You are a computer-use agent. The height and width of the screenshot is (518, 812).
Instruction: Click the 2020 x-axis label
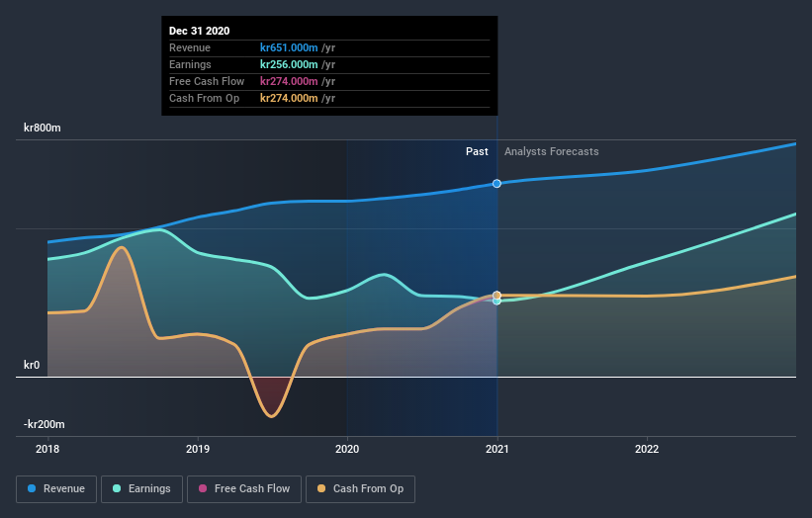(x=347, y=449)
